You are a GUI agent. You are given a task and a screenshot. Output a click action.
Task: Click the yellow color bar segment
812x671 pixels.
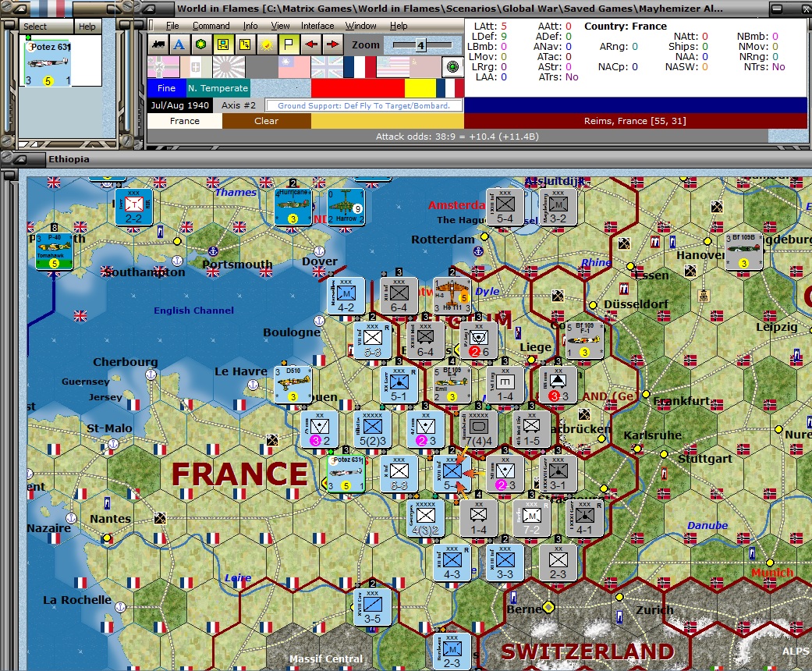coord(420,88)
